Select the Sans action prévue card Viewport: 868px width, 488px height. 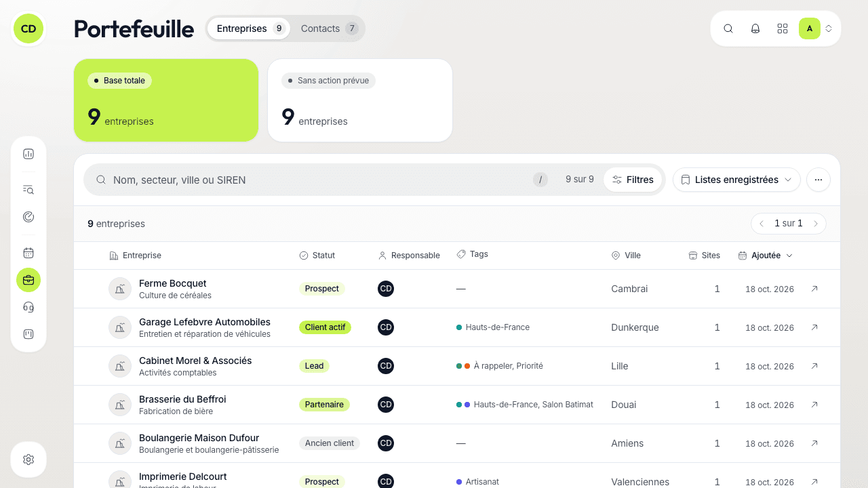[360, 100]
